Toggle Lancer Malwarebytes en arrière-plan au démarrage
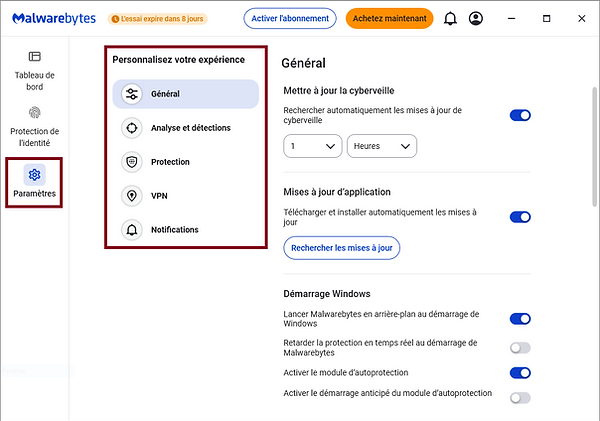The image size is (600, 421). coord(520,319)
